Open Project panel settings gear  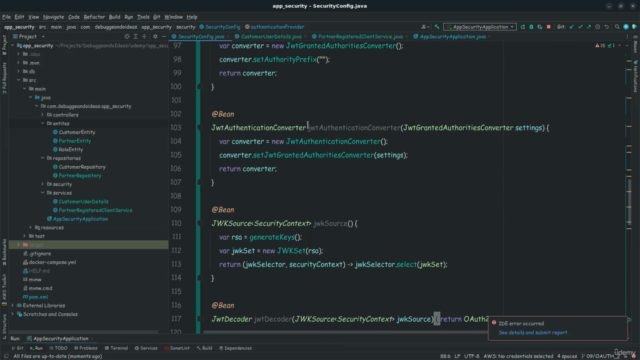click(x=155, y=36)
